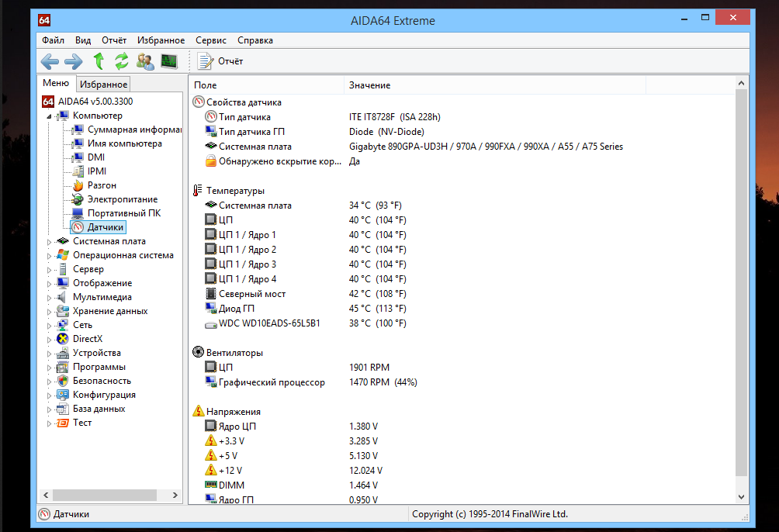Screen dimensions: 779x532
Task: Click the Значение column header
Action: point(370,85)
